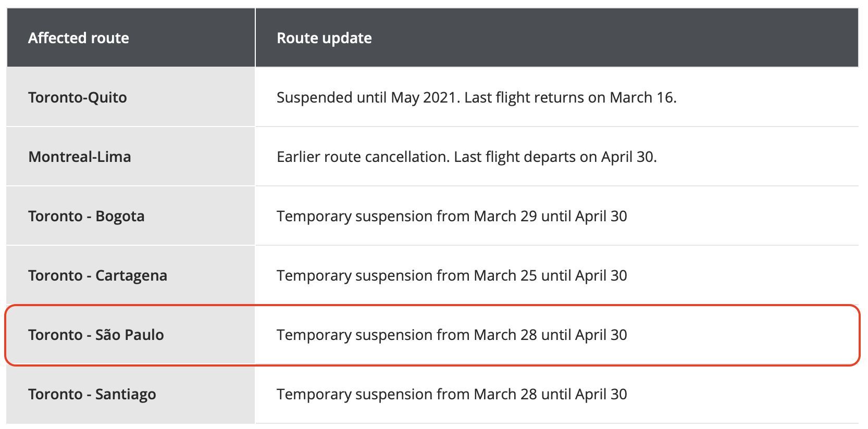Click the São Paulo March 28 suspension text
The width and height of the screenshot is (868, 429).
click(x=452, y=335)
